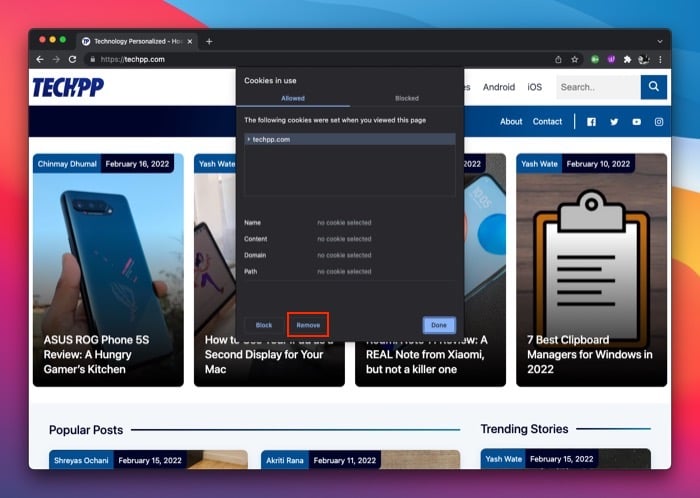
Task: Open Yash Wate tag on clipboard card
Action: click(x=539, y=164)
